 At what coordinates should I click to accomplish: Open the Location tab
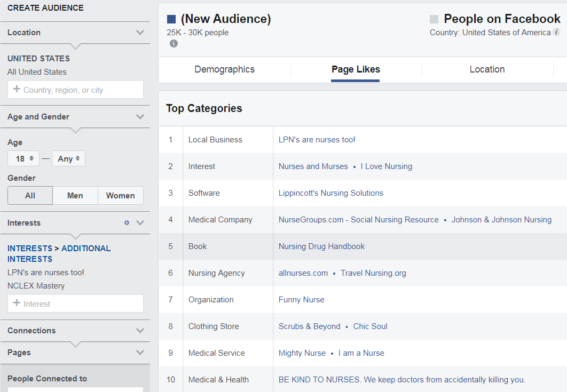pyautogui.click(x=487, y=69)
